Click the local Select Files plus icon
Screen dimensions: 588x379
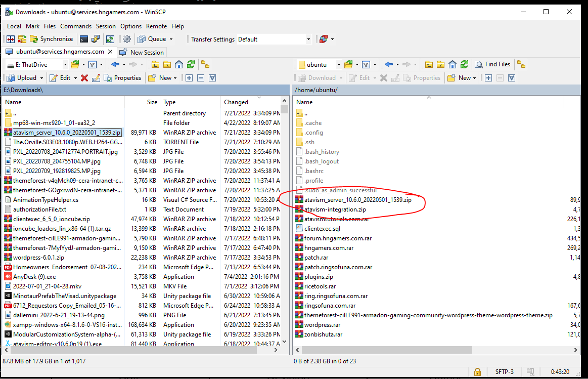pos(189,78)
